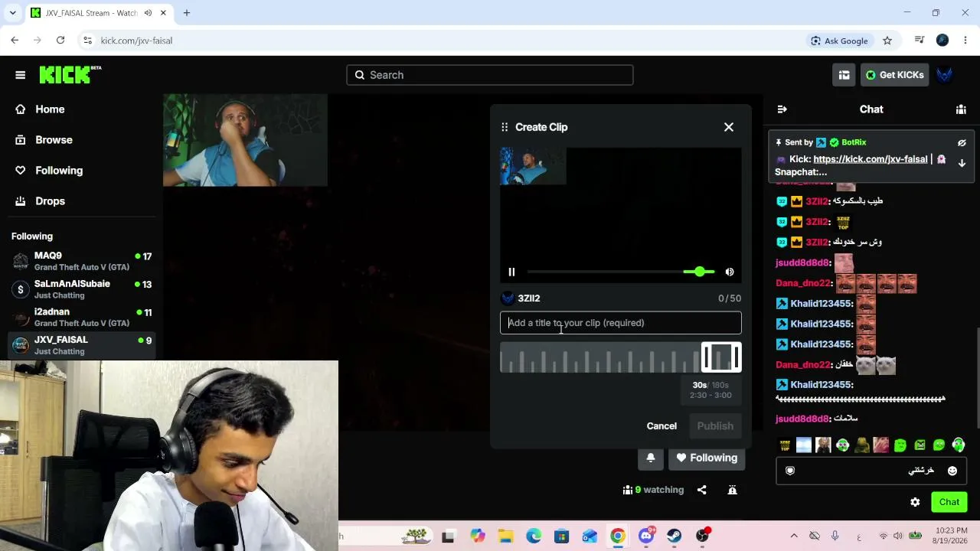Open Chrome tab search dropdown arrow
The width and height of the screenshot is (980, 551).
pos(13,13)
